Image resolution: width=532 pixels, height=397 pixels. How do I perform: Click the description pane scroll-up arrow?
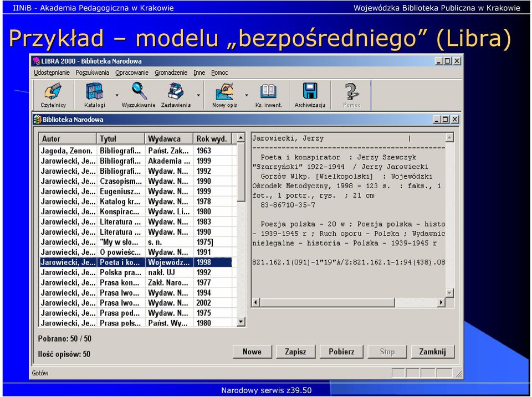[449, 138]
